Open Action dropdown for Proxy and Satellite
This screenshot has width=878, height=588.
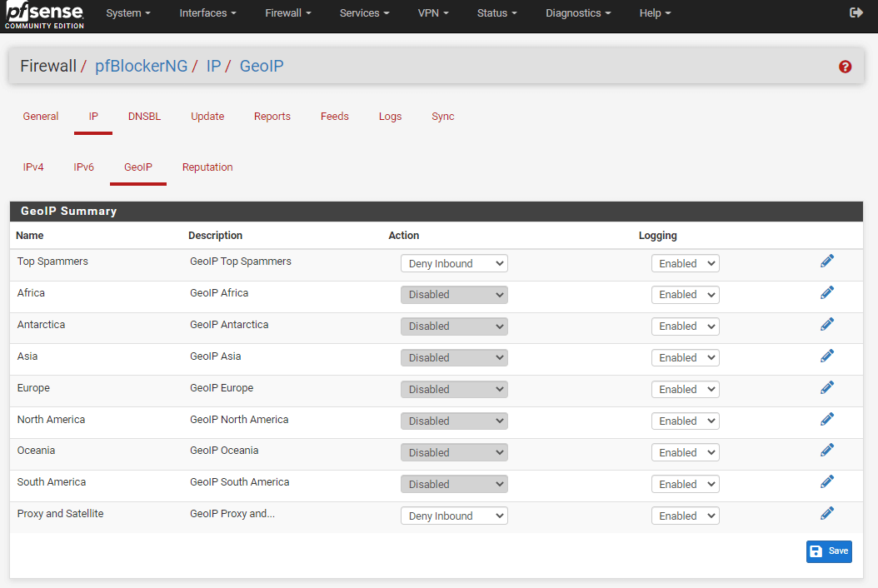(454, 516)
